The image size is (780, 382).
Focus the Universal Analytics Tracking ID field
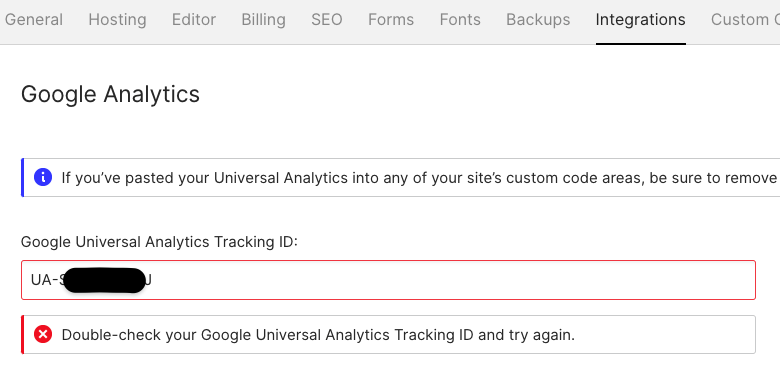tap(389, 280)
